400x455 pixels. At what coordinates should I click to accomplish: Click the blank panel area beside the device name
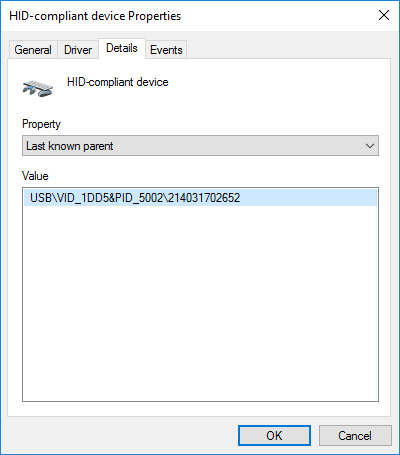click(x=278, y=87)
